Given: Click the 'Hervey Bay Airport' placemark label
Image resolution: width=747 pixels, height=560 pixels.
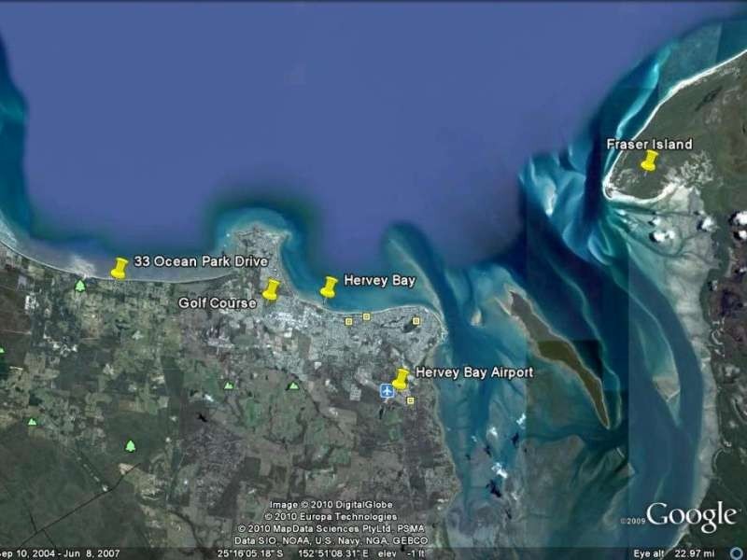Looking at the screenshot, I should click(474, 372).
